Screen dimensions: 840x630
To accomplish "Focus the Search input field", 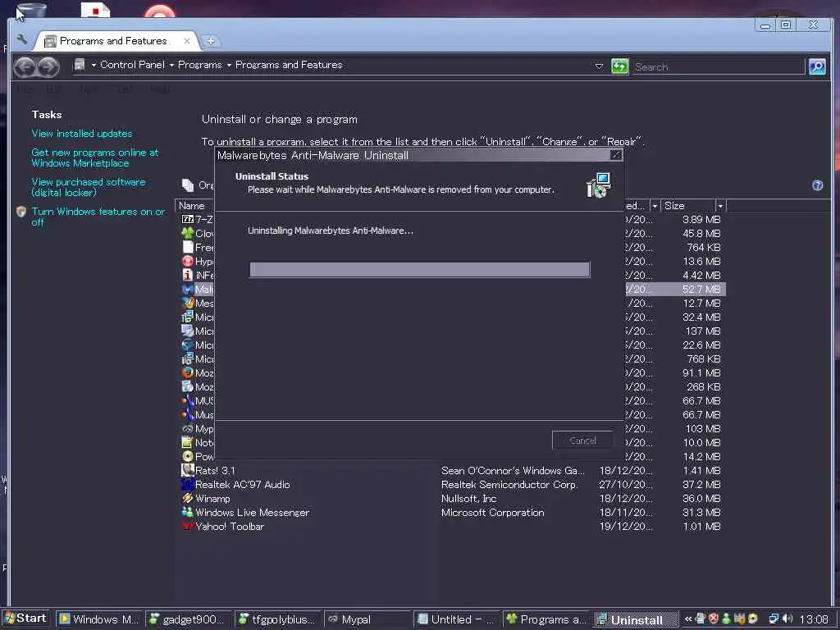I will [x=718, y=67].
